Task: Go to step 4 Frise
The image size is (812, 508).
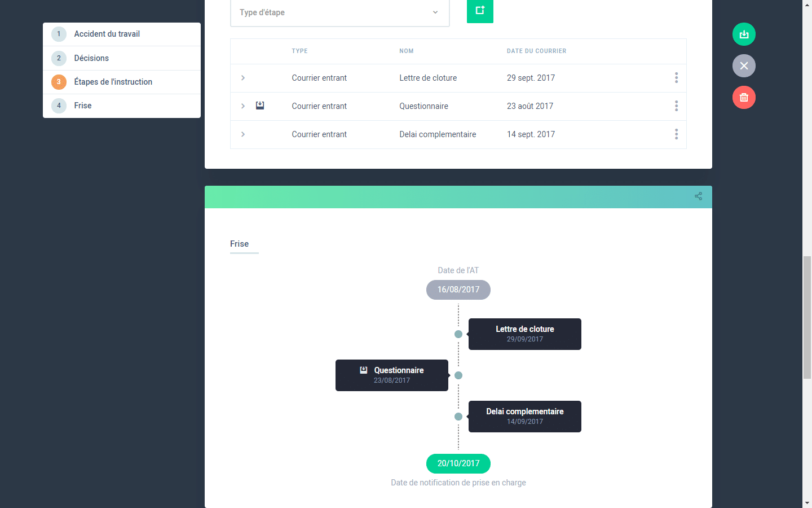Action: pos(122,106)
